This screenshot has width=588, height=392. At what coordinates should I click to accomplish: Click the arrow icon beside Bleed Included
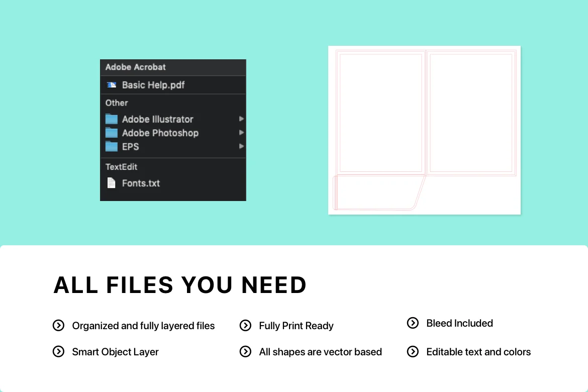coord(413,323)
